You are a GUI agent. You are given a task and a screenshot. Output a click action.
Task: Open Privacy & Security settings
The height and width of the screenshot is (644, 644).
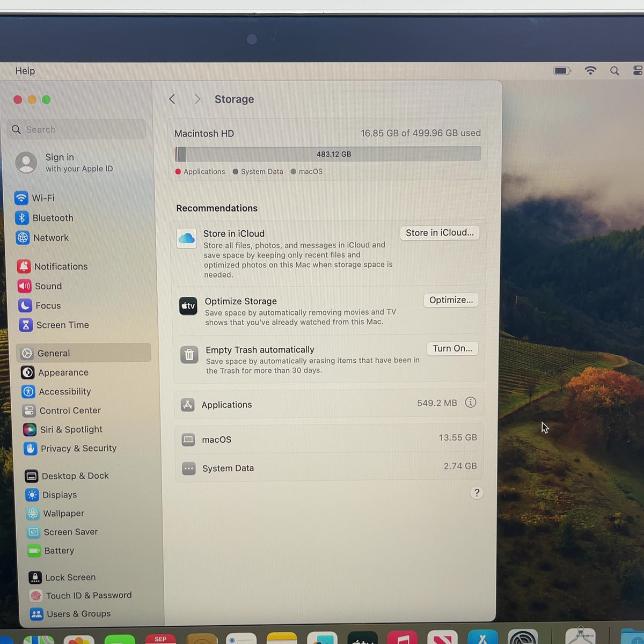pos(70,448)
